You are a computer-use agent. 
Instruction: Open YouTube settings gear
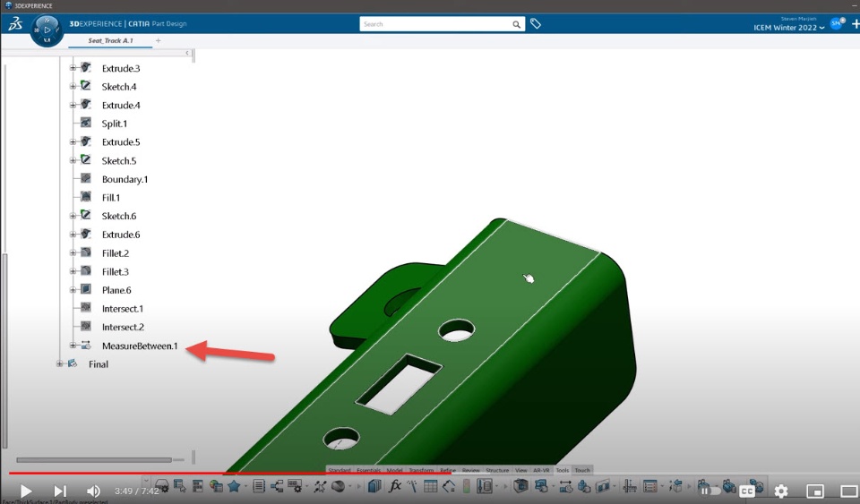780,491
